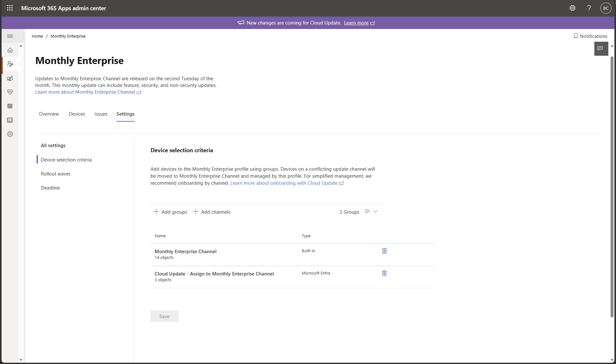The width and height of the screenshot is (616, 364).
Task: Open the Cloud Update sidebar icon
Action: coord(10,64)
